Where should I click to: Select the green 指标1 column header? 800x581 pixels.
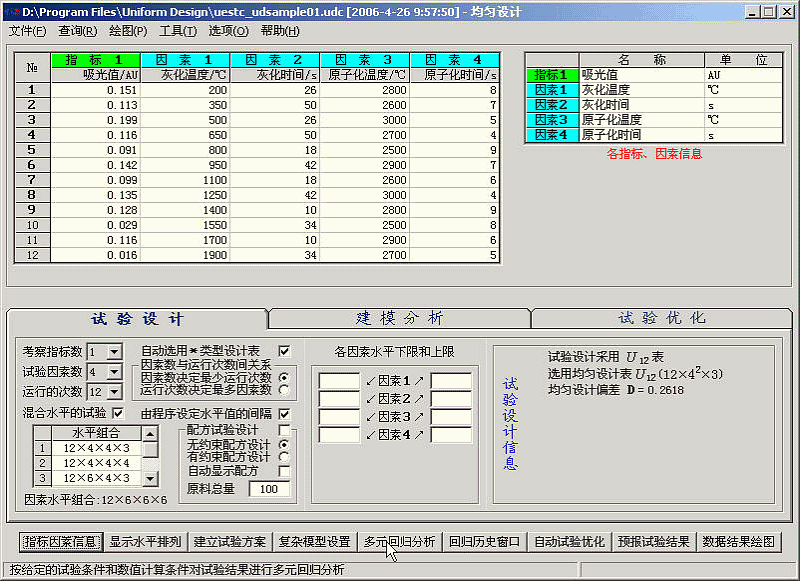pyautogui.click(x=95, y=60)
